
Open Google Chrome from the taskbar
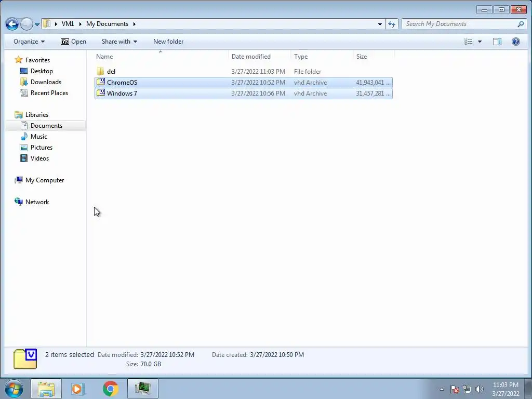tap(110, 389)
